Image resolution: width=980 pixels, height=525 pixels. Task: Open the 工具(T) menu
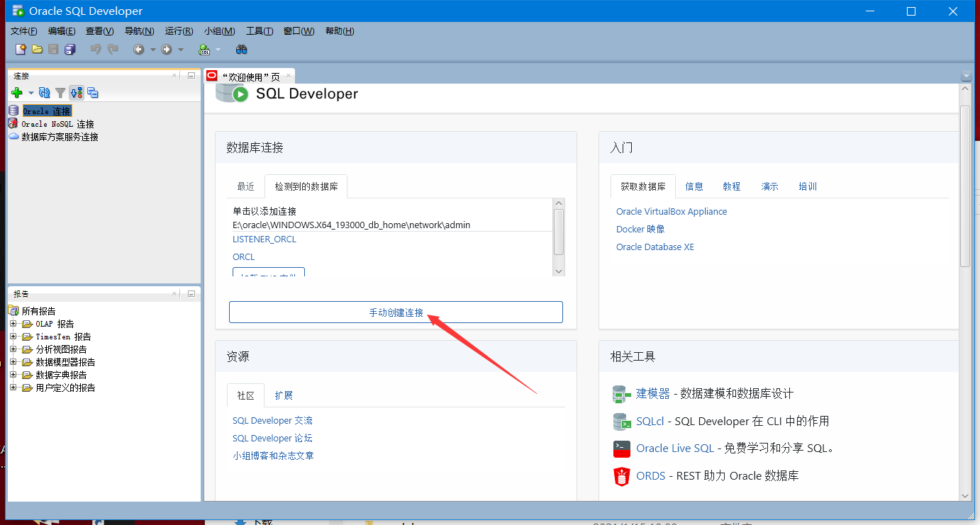[260, 31]
